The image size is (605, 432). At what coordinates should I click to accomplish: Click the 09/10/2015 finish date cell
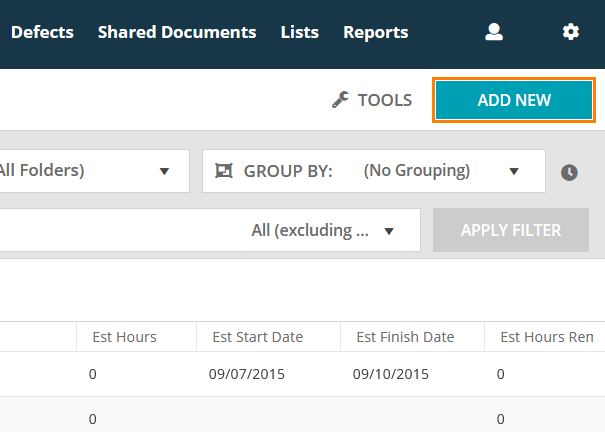click(x=391, y=375)
